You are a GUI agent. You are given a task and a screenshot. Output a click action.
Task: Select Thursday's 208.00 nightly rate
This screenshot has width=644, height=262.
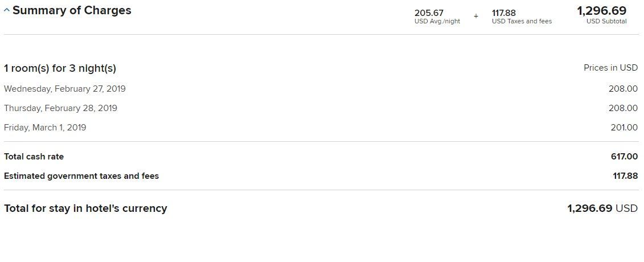[623, 108]
